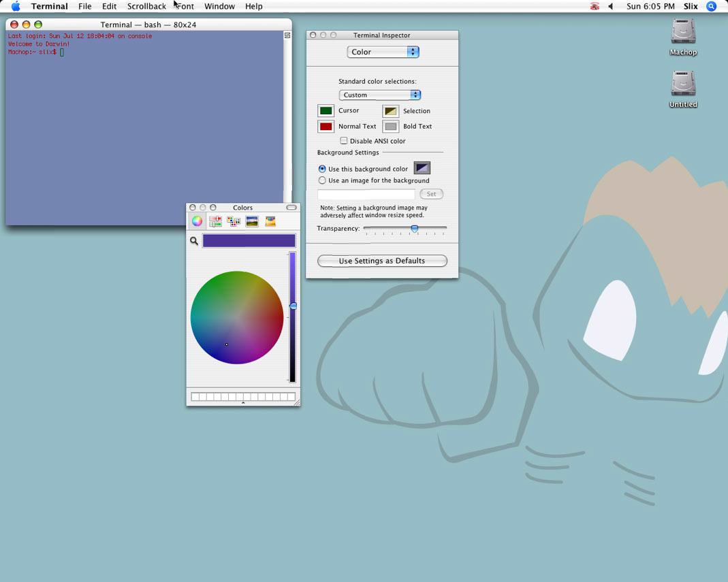
Task: Click the Terminal shell prompt line
Action: 35,52
